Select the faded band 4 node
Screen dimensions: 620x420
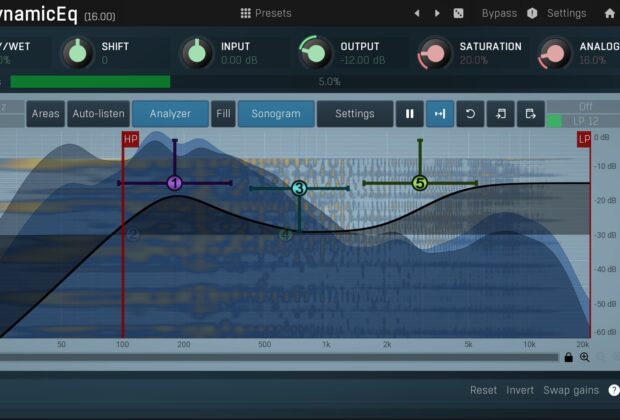click(x=285, y=235)
